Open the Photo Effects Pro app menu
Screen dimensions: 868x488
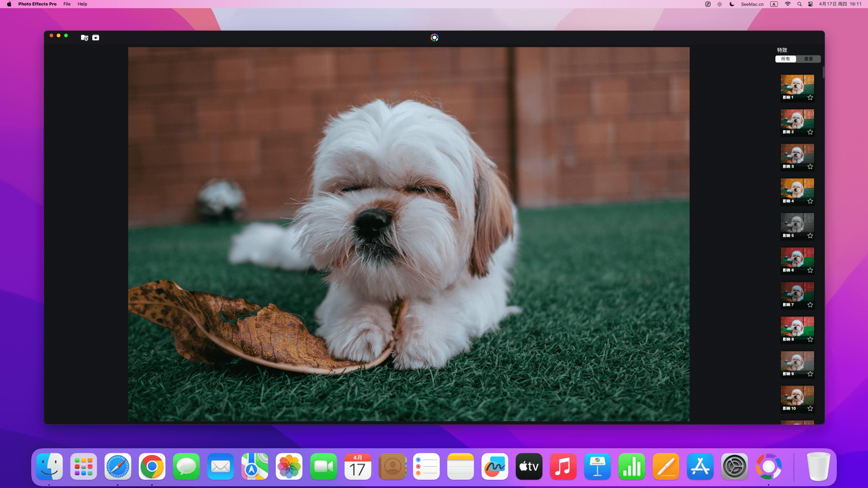[x=37, y=4]
